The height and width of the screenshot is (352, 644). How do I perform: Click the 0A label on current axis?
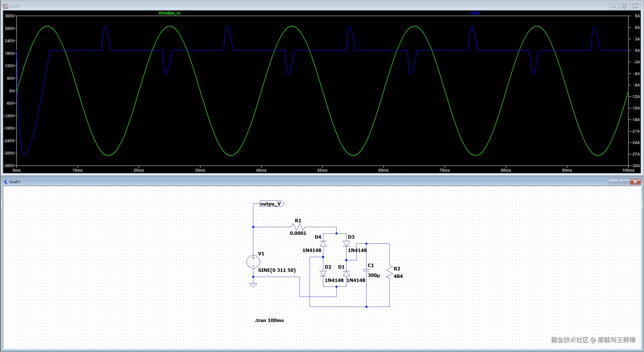click(637, 50)
